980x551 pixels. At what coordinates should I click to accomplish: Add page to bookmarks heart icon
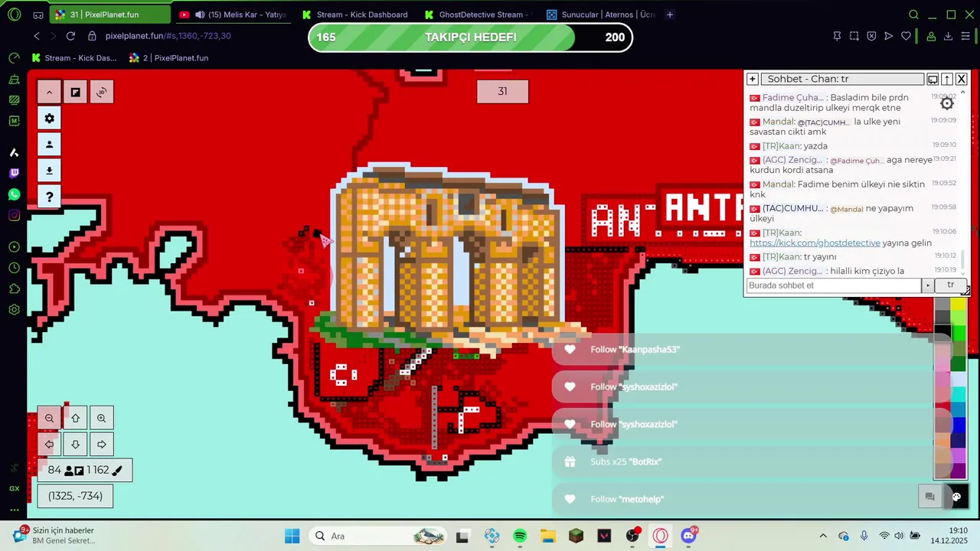pos(906,36)
